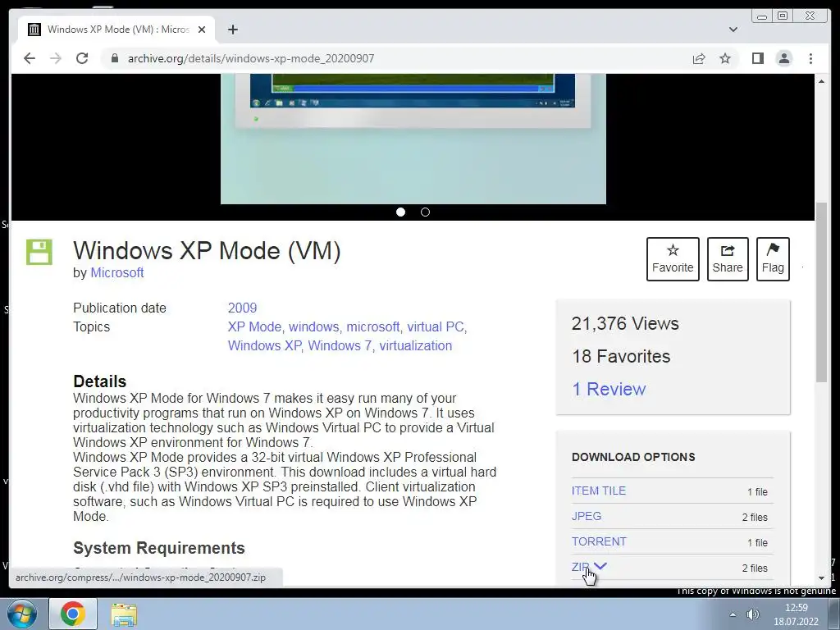Click the Windows XP Mode preview image
The height and width of the screenshot is (630, 840).
click(x=413, y=139)
